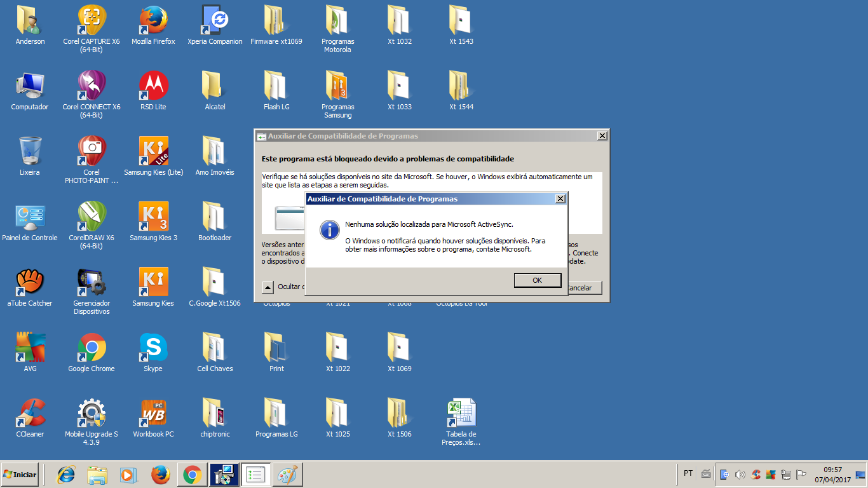The width and height of the screenshot is (868, 488).
Task: Select the Workbook PC desktop icon
Action: [153, 418]
